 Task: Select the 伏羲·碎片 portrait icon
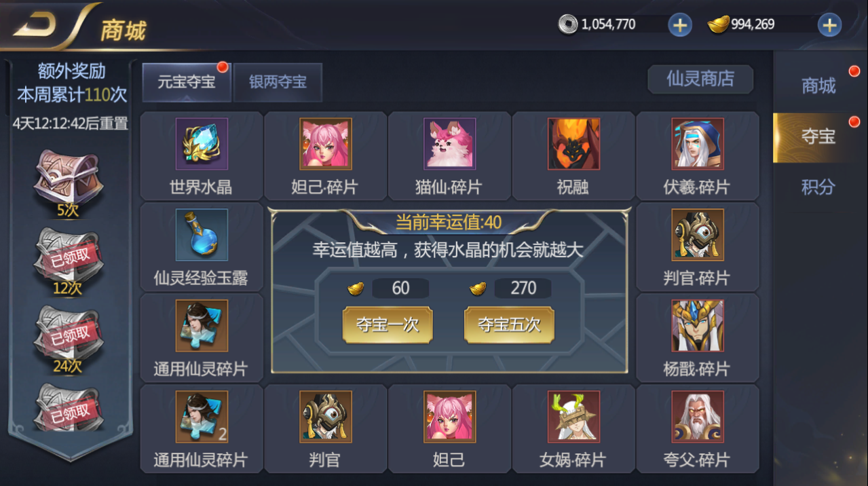coord(698,144)
